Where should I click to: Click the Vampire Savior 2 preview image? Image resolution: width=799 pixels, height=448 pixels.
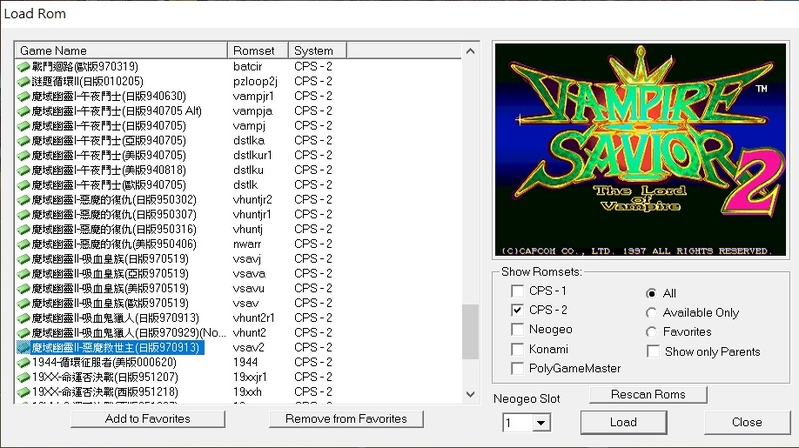click(641, 150)
